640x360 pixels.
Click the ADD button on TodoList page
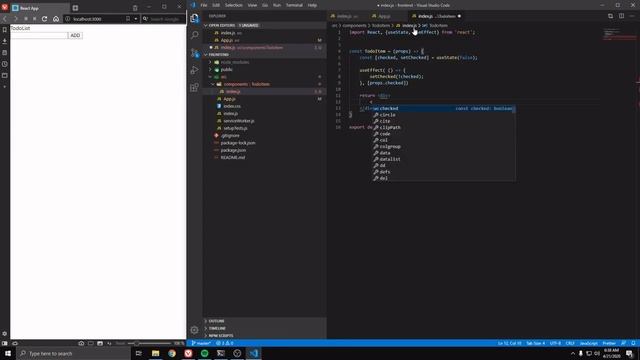76,36
